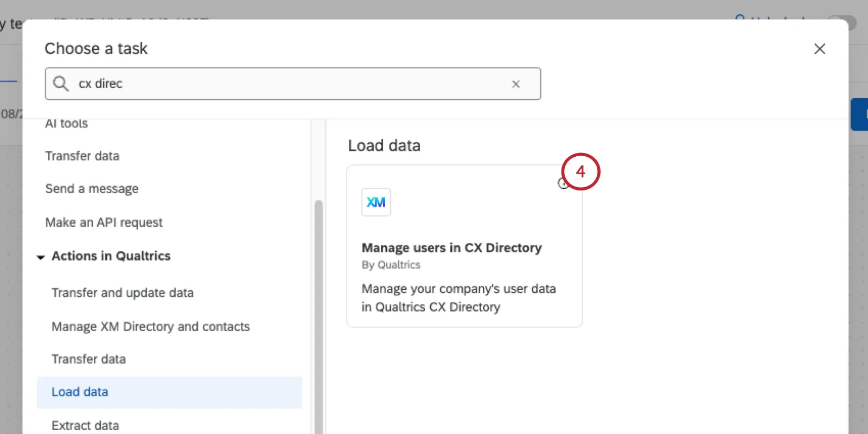Click the Choose a task title

coord(96,48)
